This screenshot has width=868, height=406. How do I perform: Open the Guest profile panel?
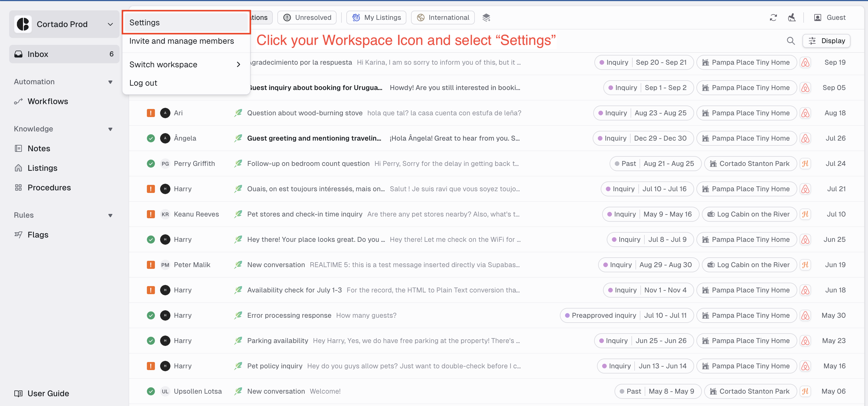(x=829, y=18)
